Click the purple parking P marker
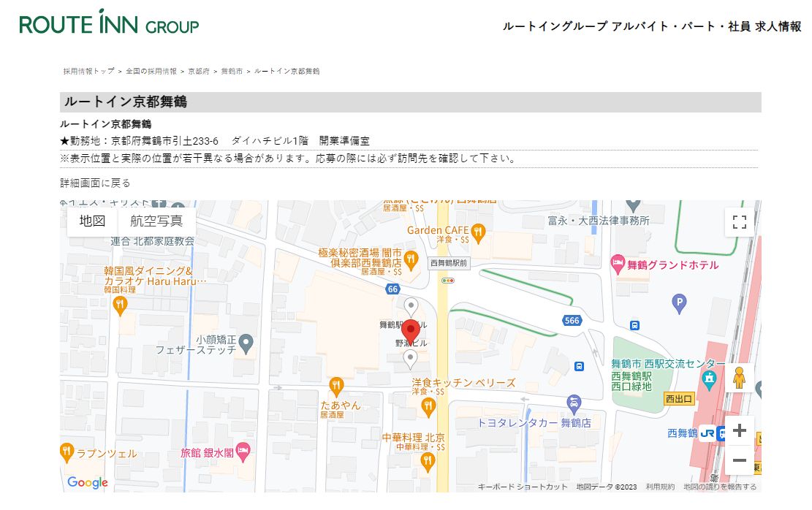Screen dimensions: 812x510 point(679,303)
